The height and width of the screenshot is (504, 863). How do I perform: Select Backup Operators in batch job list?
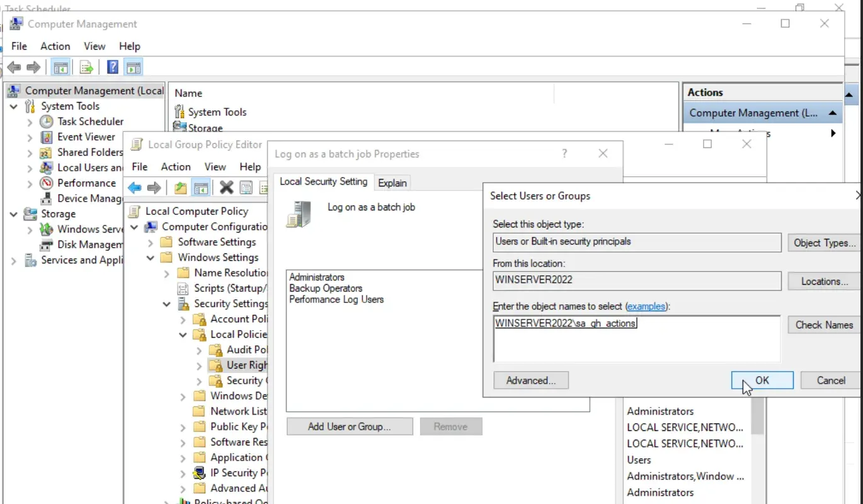(x=326, y=288)
